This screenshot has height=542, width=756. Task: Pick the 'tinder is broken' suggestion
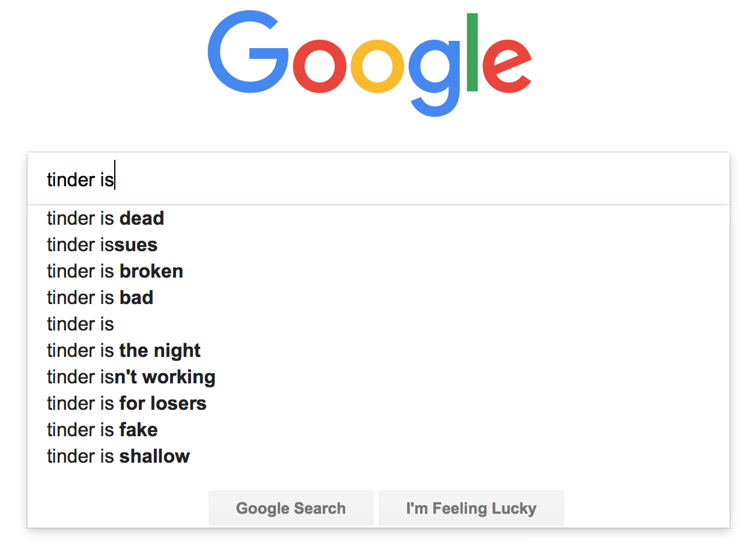coord(115,271)
